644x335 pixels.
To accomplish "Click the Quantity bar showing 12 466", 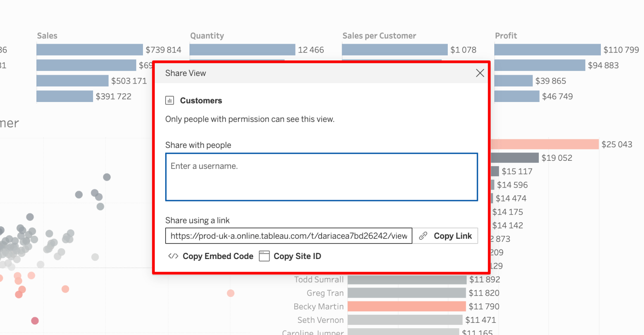I will click(x=242, y=50).
